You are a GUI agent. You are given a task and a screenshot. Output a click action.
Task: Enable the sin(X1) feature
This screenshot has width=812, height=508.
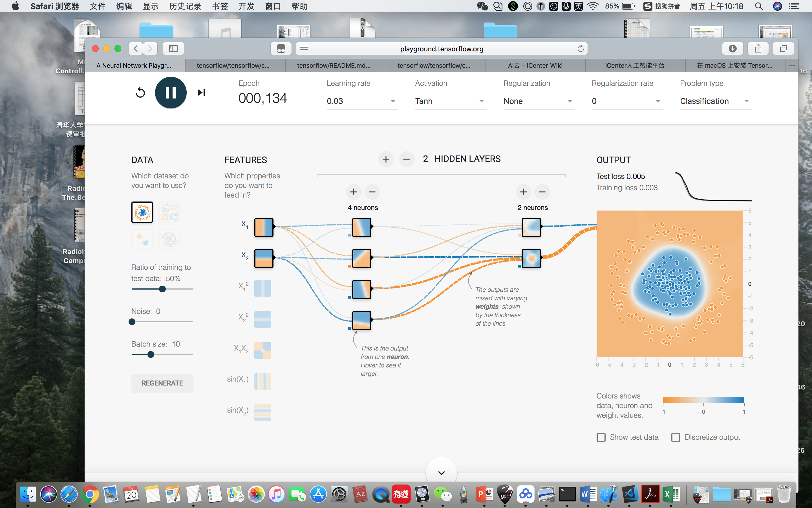(x=263, y=381)
